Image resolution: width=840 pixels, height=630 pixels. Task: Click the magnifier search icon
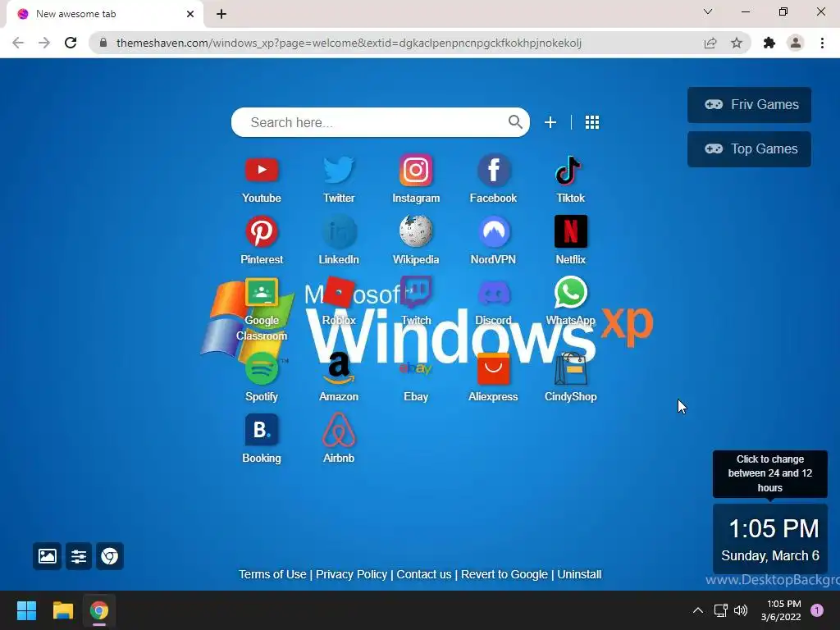[x=515, y=122]
